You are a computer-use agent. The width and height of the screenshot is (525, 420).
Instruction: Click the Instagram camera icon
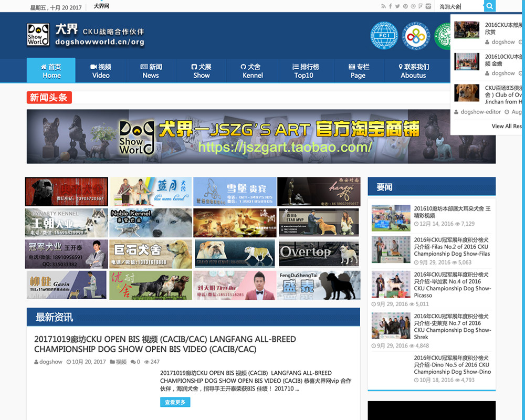point(428,6)
